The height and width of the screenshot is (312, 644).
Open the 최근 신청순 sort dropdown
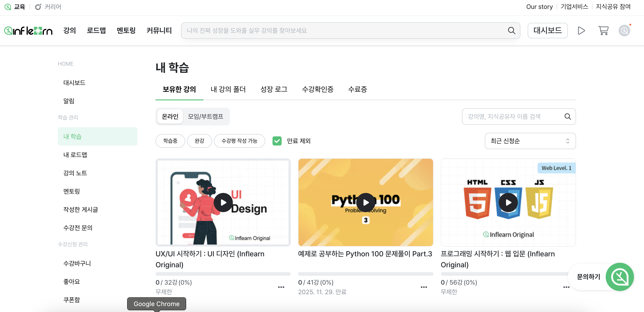coord(530,141)
